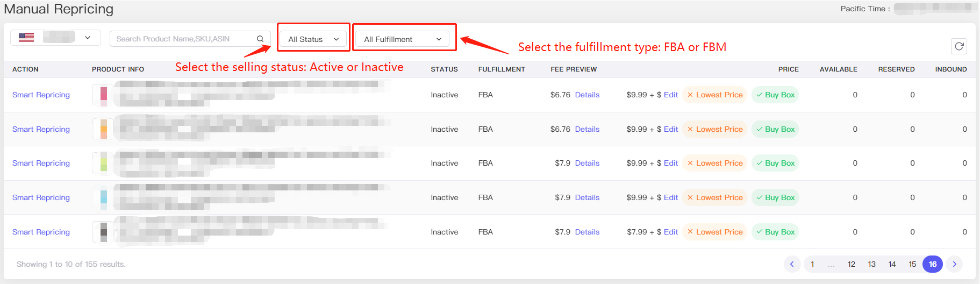Open fee Details in second $6.76 row
Image resolution: width=980 pixels, height=284 pixels.
(x=587, y=129)
